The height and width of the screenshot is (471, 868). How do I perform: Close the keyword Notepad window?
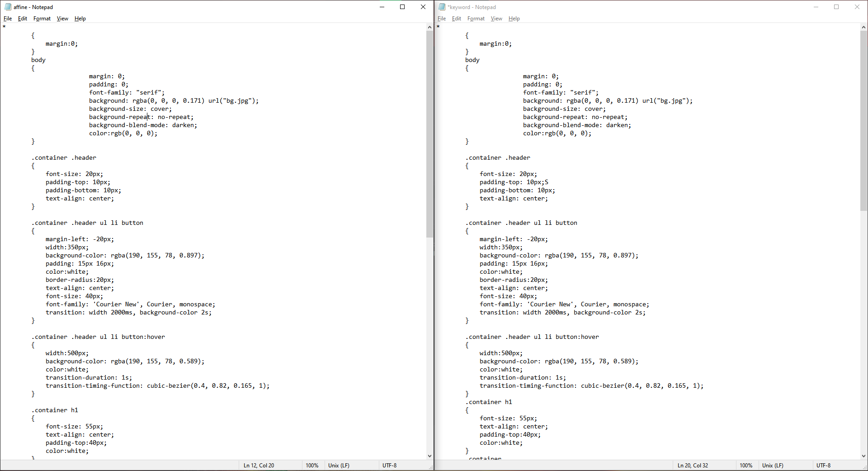[857, 7]
